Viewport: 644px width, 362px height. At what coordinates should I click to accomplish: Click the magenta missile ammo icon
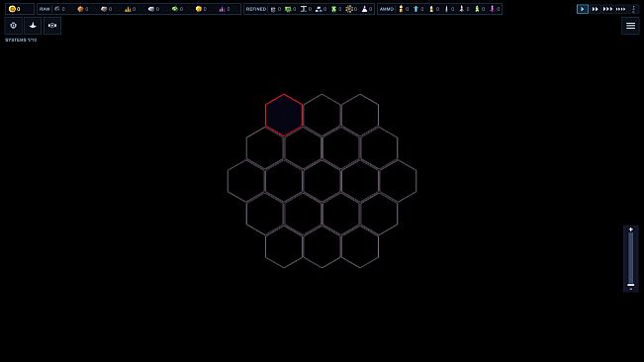click(492, 9)
